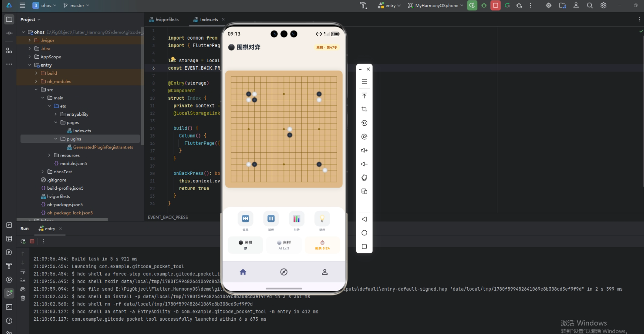Open editor tabs options menu
The height and width of the screenshot is (334, 644).
[x=639, y=19]
